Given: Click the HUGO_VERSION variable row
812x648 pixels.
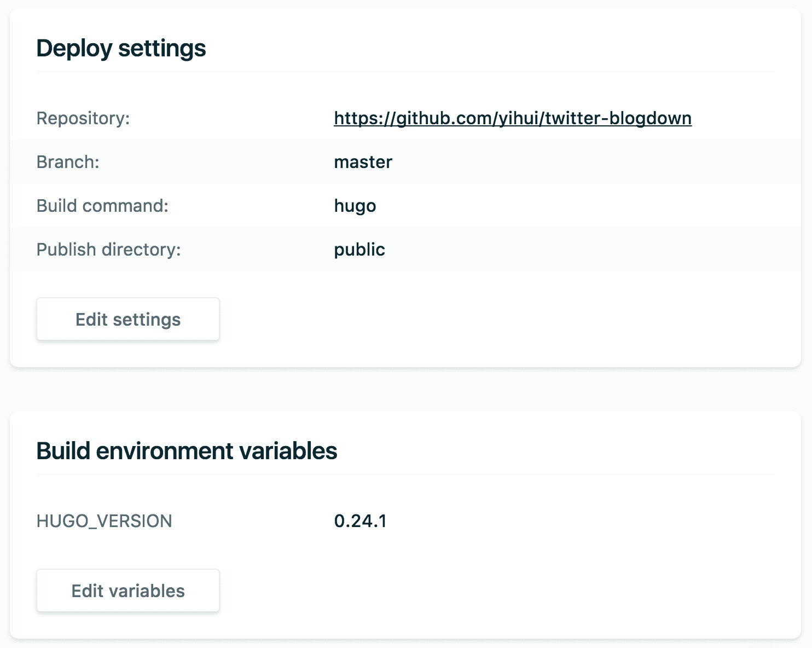Looking at the screenshot, I should 219,521.
